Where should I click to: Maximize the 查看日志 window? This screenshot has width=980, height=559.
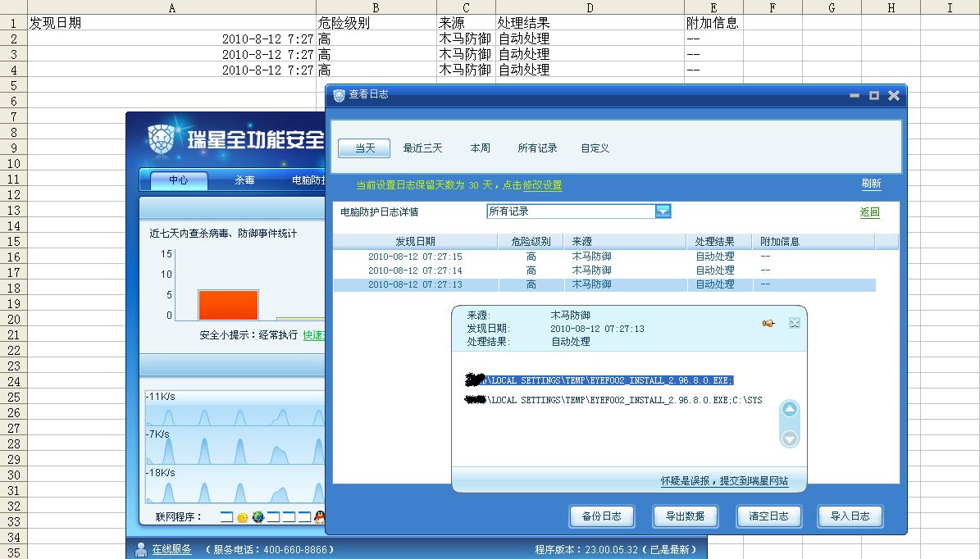coord(873,96)
